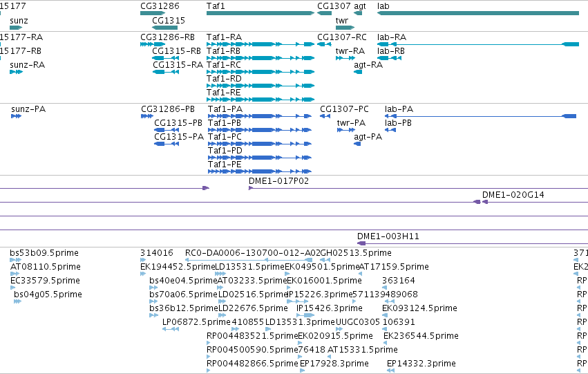Click the agt gene glyph
The image size is (588, 374).
358,13
